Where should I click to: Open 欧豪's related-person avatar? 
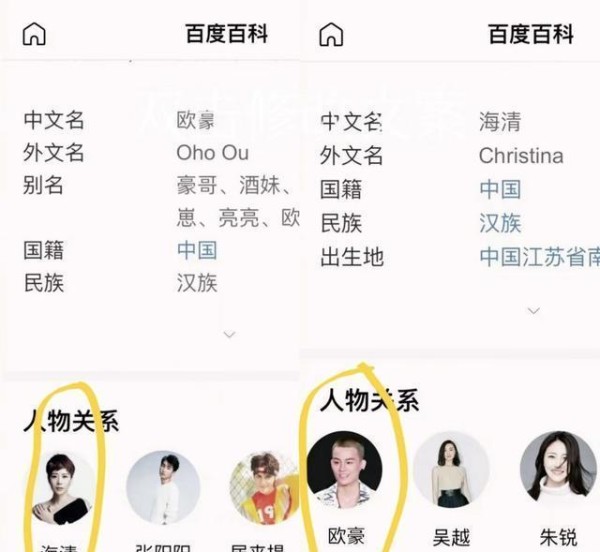coord(344,470)
